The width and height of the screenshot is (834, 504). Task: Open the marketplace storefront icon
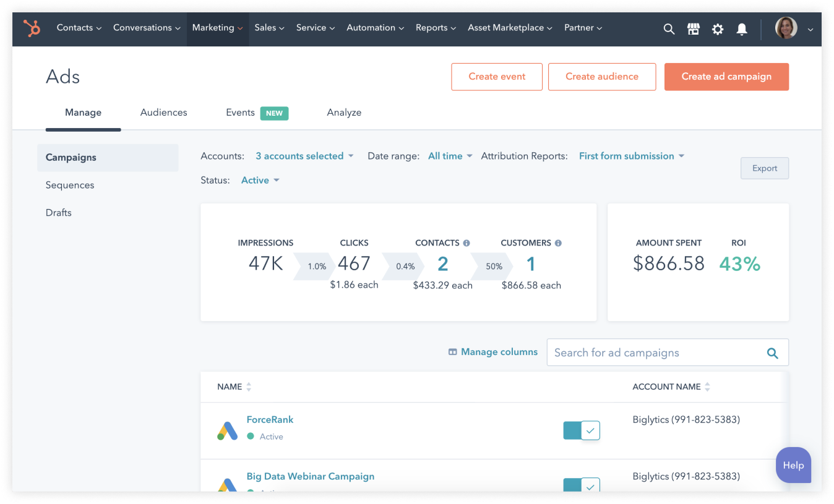click(x=693, y=29)
